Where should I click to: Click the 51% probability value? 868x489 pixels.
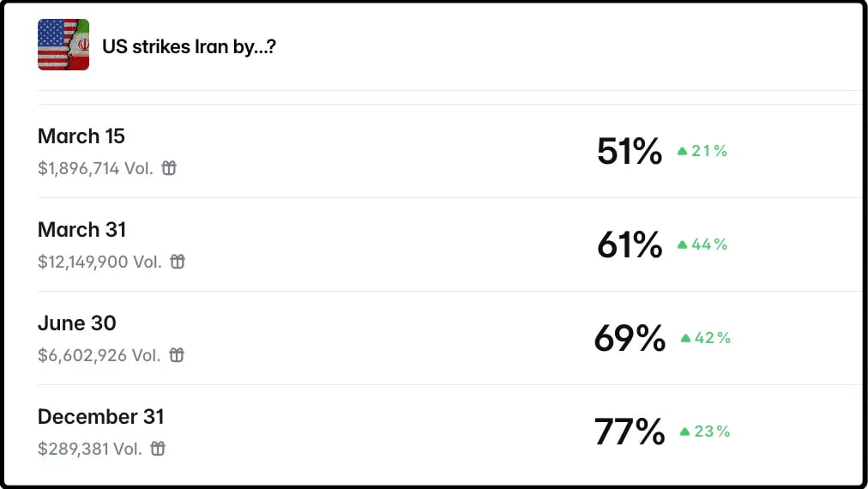(x=630, y=152)
